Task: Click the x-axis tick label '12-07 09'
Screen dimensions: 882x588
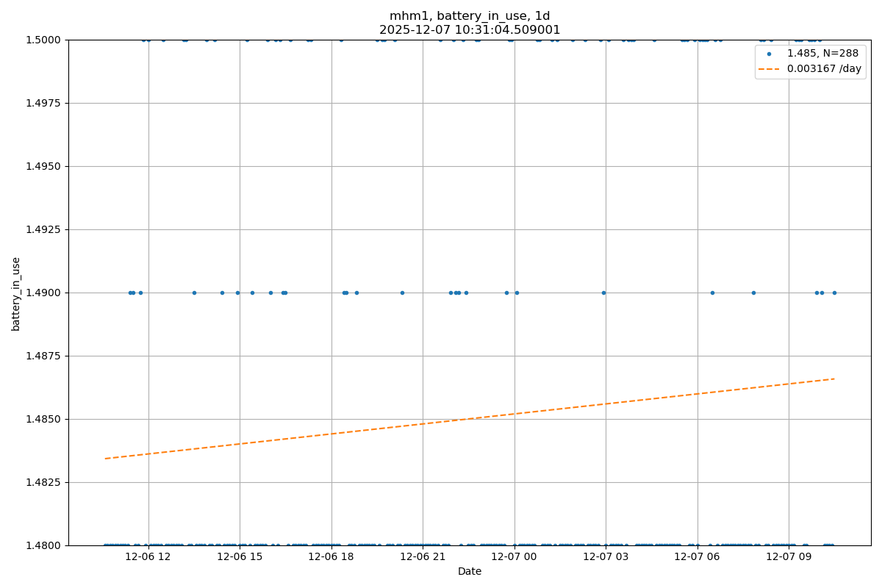Action: 789,557
